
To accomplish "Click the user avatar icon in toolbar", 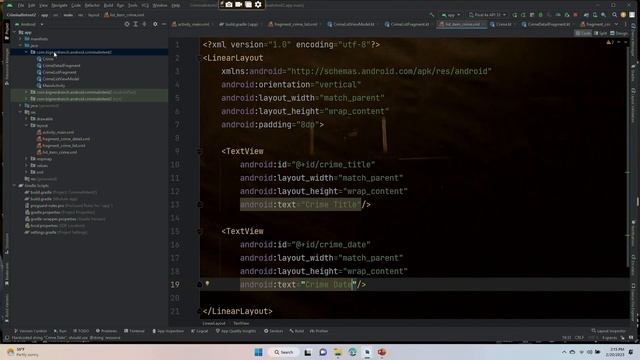I will (x=623, y=15).
